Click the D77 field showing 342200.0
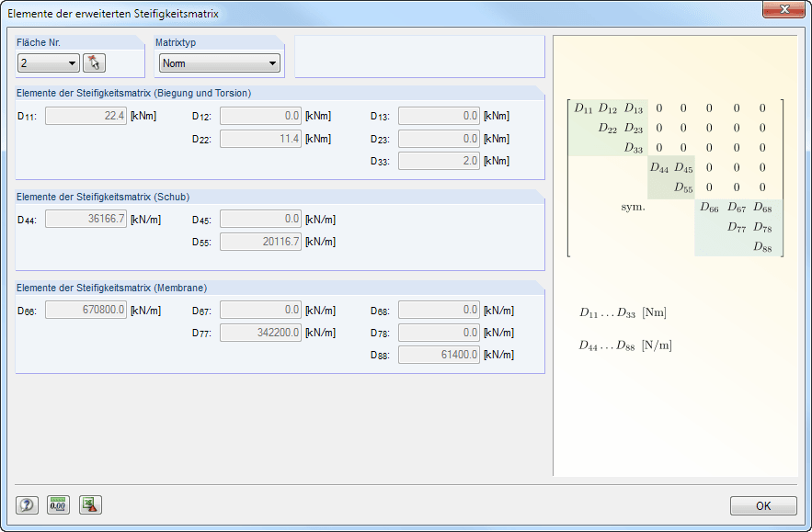Image resolution: width=812 pixels, height=532 pixels. 260,333
